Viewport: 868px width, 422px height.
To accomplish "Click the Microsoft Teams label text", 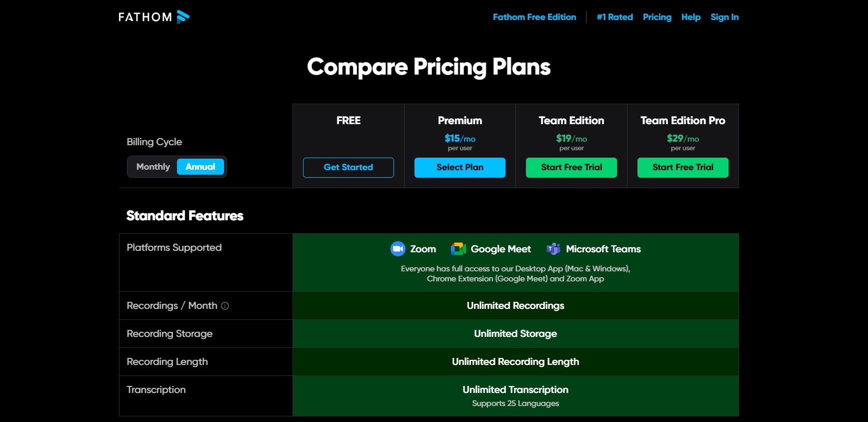I will click(603, 249).
